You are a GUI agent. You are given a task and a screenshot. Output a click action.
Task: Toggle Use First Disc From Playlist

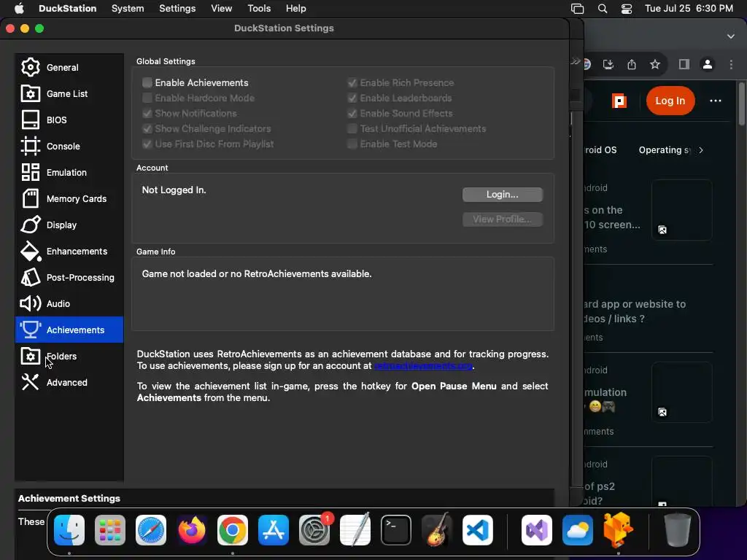(x=147, y=144)
